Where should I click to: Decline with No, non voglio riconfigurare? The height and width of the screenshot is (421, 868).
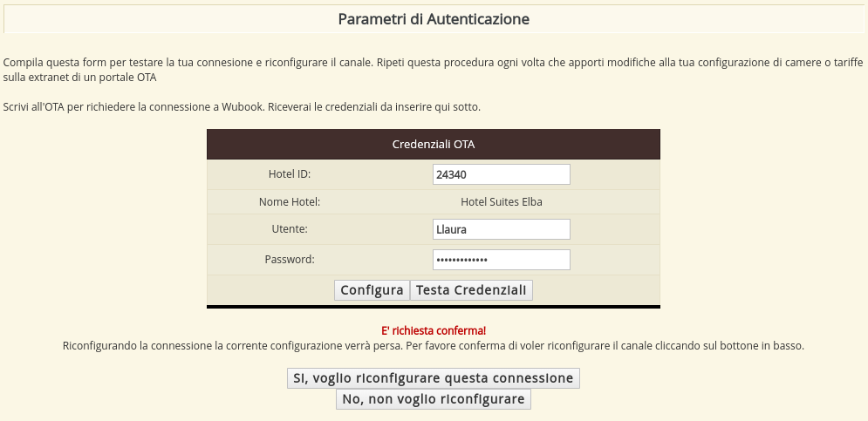(434, 399)
